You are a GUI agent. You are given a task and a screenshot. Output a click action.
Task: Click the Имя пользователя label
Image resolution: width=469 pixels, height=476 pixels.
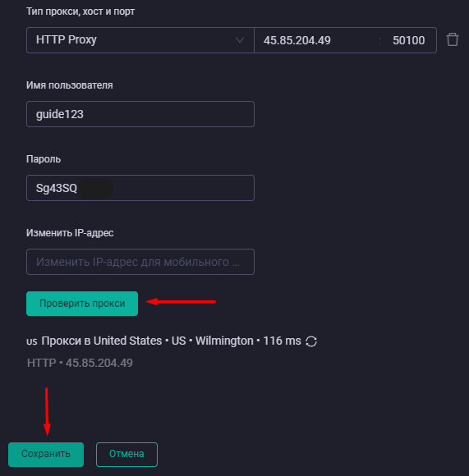70,85
